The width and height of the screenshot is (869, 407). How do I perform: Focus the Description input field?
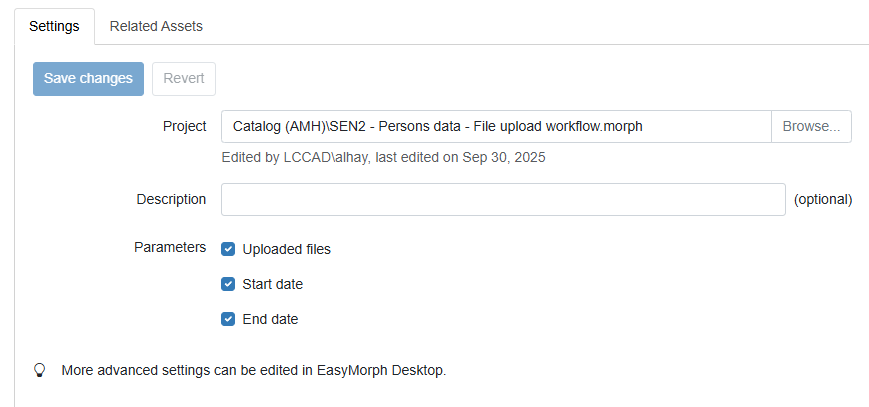click(503, 199)
